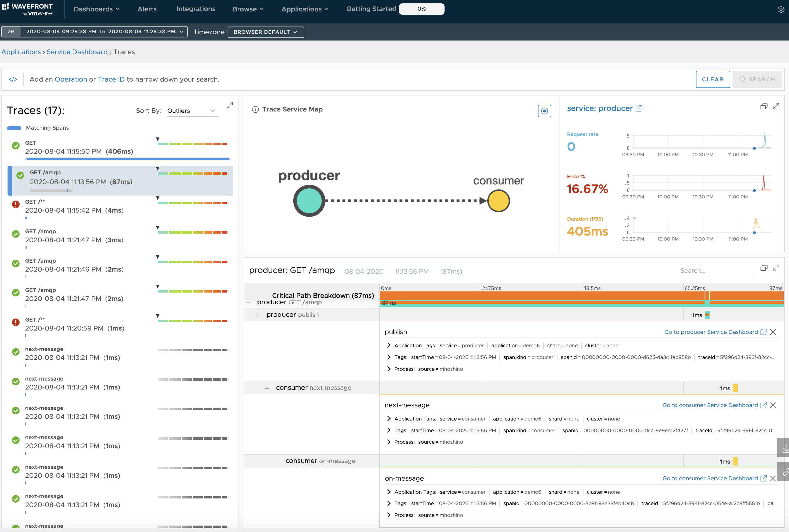Pop out the trace detail panel
This screenshot has width=789, height=532.
pyautogui.click(x=764, y=268)
